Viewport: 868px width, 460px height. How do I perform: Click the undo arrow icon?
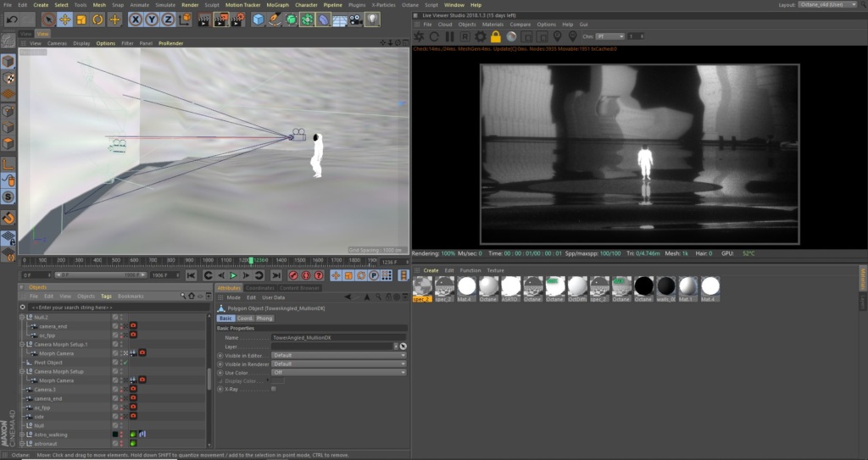click(x=12, y=20)
